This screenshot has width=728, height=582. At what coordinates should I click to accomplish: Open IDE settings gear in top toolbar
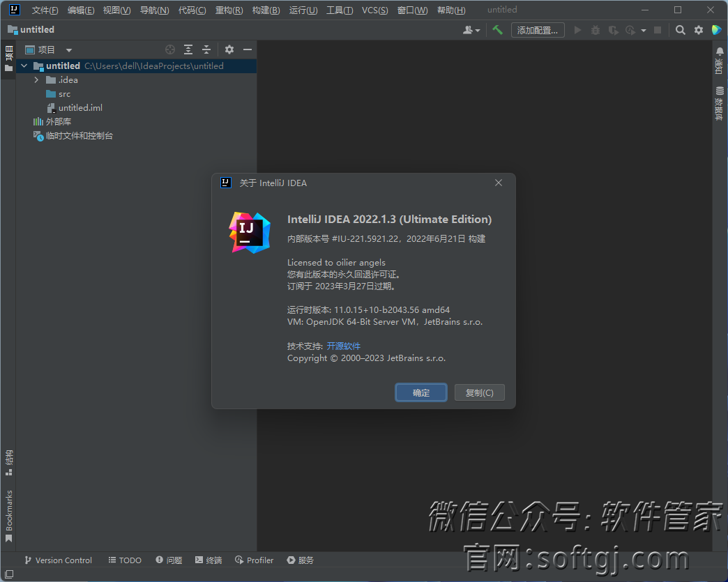tap(699, 30)
